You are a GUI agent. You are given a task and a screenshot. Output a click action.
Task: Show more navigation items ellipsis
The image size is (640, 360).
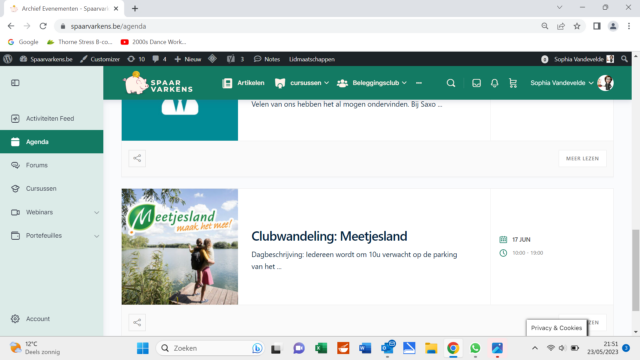(419, 83)
